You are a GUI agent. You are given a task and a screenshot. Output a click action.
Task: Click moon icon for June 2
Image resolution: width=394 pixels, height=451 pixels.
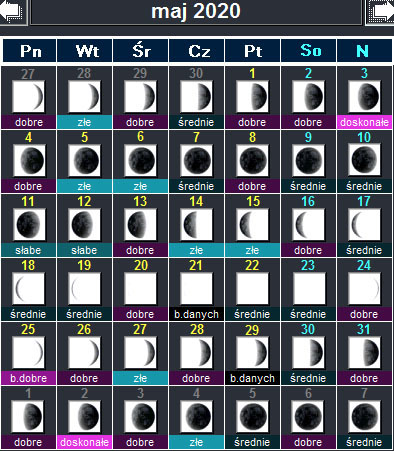tap(84, 416)
